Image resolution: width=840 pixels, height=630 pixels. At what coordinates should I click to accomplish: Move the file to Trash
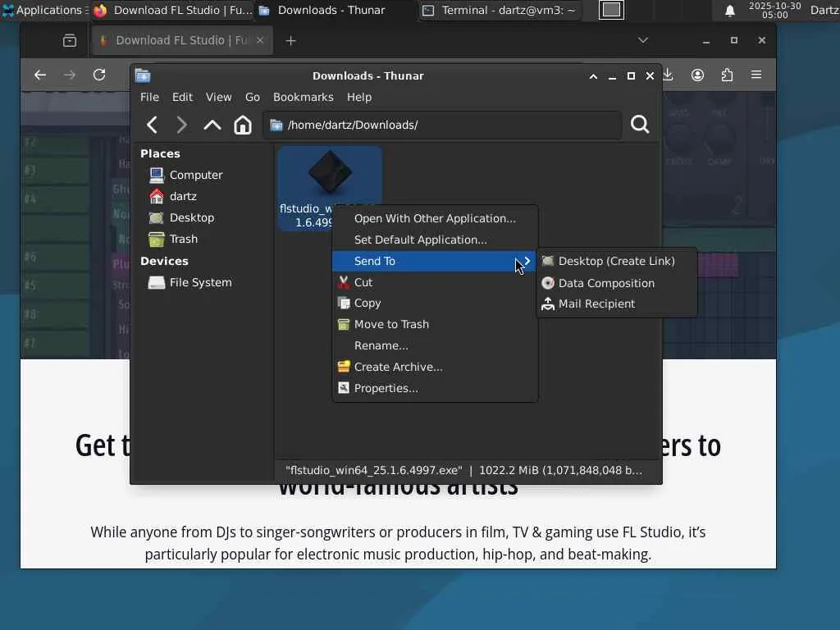pyautogui.click(x=435, y=325)
